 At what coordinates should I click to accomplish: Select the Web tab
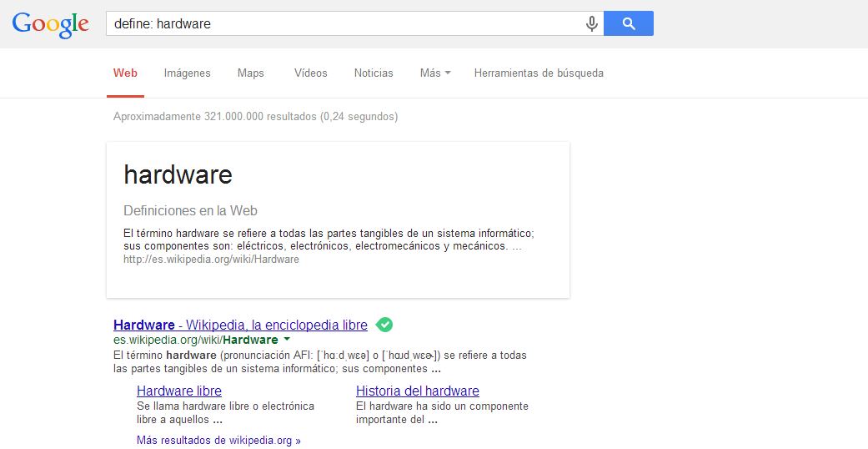pos(125,73)
